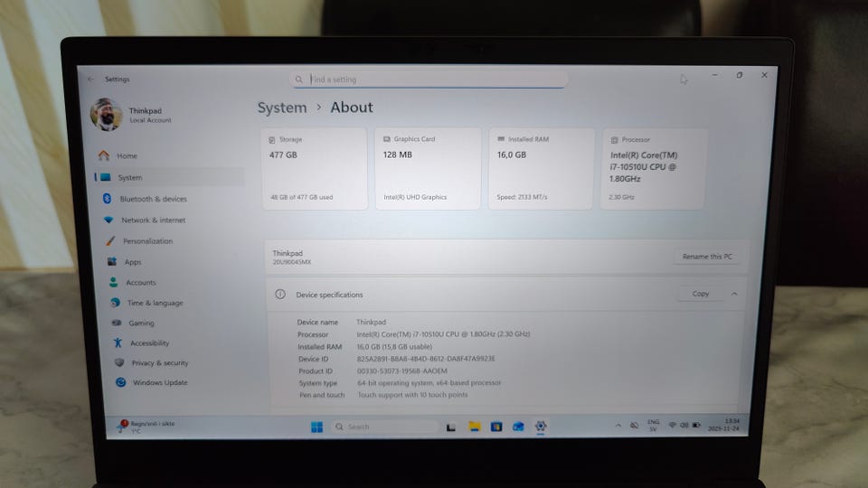This screenshot has width=868, height=488.
Task: Select the Touch support with 10 touch points text
Action: pos(413,395)
